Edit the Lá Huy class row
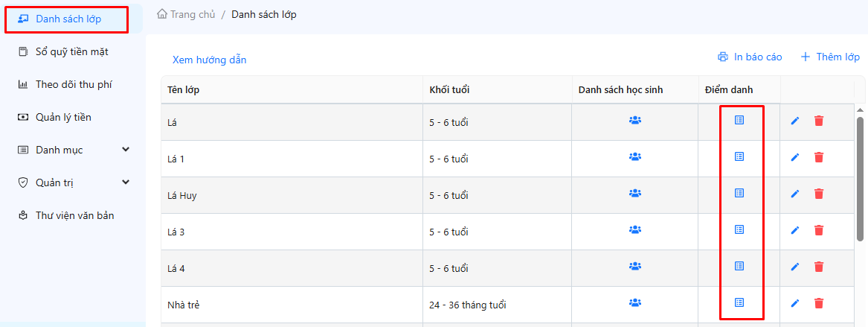 [x=795, y=194]
